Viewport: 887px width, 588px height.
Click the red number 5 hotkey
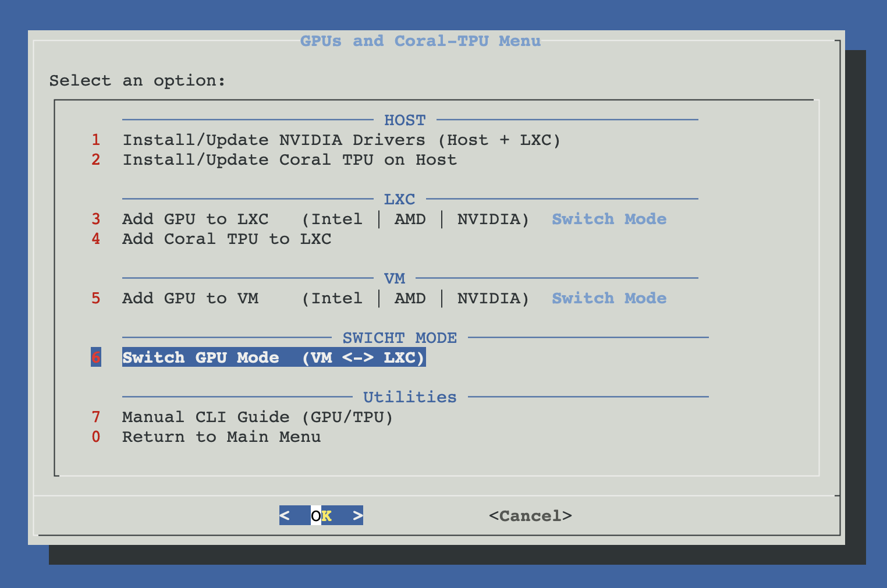pos(96,299)
